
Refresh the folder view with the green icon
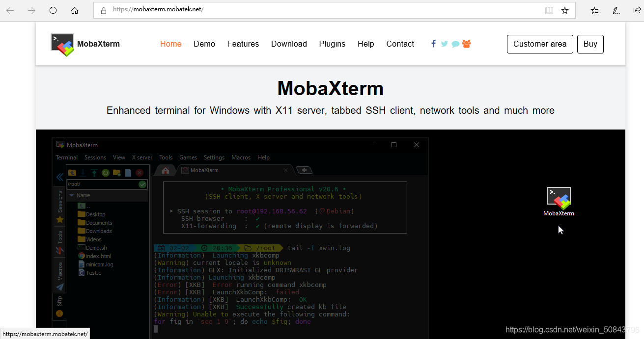[106, 173]
